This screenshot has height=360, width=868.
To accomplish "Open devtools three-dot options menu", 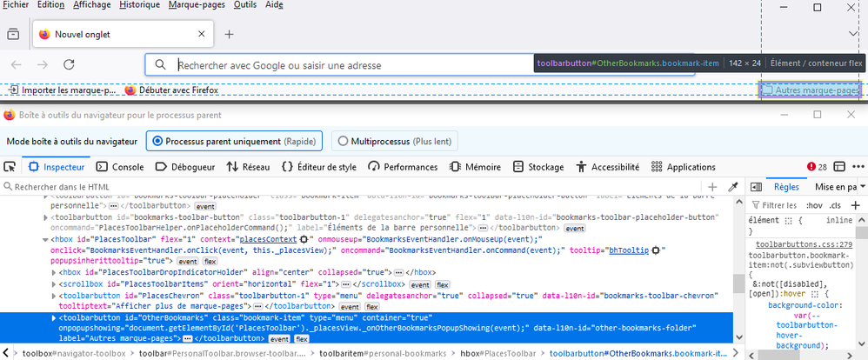I will pyautogui.click(x=856, y=167).
